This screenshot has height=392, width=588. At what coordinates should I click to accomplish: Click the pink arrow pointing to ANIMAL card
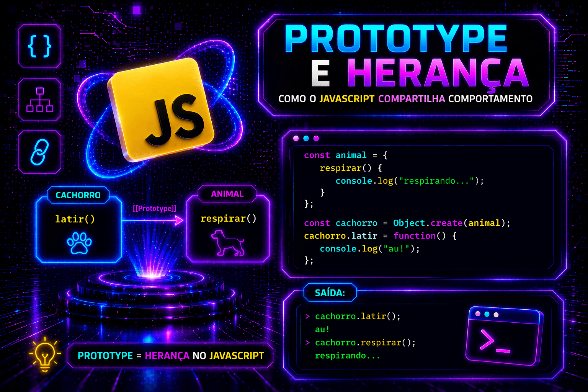(153, 220)
